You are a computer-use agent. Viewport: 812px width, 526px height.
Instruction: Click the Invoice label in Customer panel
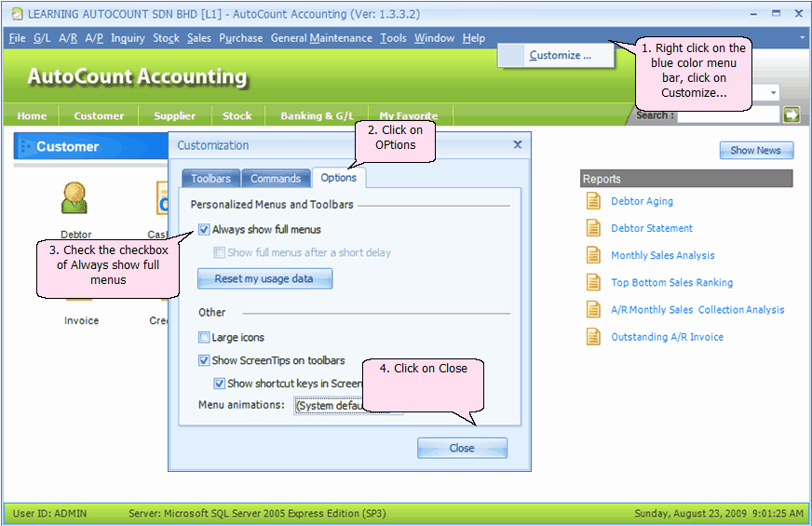(x=81, y=320)
